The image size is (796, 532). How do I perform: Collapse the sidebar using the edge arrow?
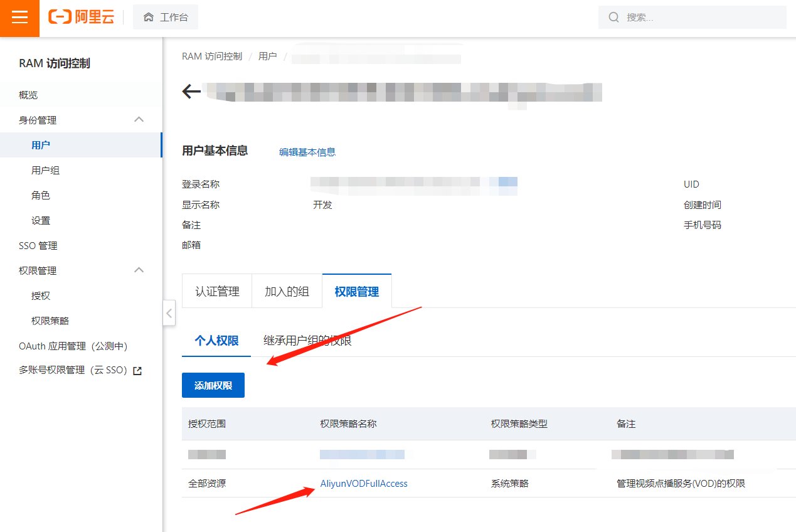coord(169,313)
